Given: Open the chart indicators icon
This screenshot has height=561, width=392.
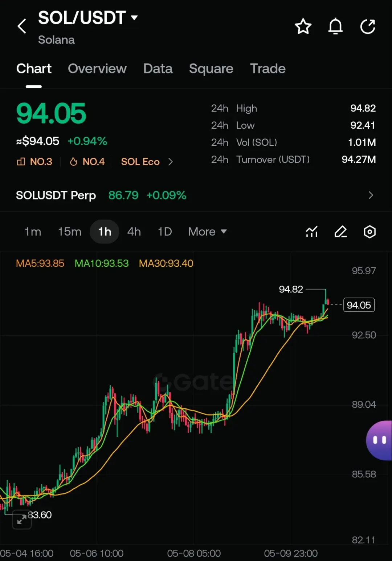Looking at the screenshot, I should click(x=312, y=232).
